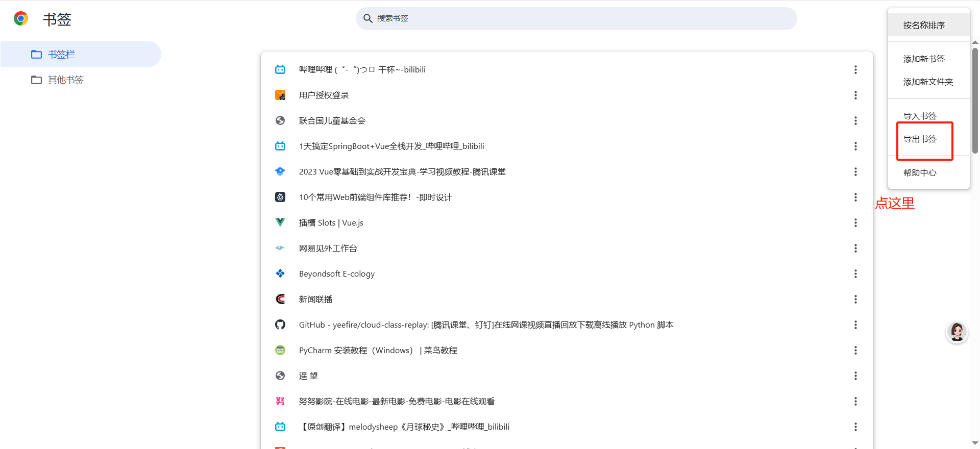
Task: Focus the 搜索书签 search field
Action: pos(576,18)
